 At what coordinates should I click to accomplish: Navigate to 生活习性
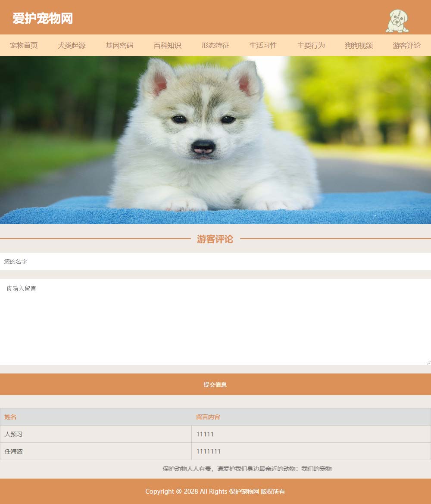pyautogui.click(x=263, y=45)
